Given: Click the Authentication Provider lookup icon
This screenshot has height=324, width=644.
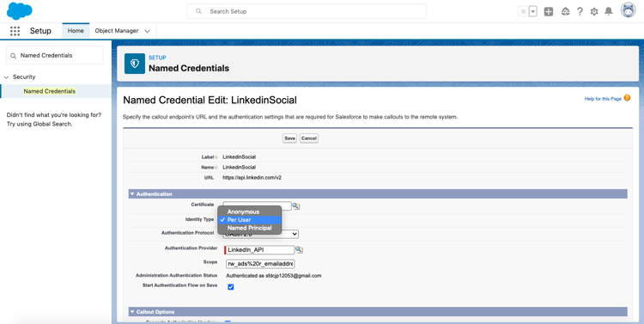Looking at the screenshot, I should click(299, 249).
